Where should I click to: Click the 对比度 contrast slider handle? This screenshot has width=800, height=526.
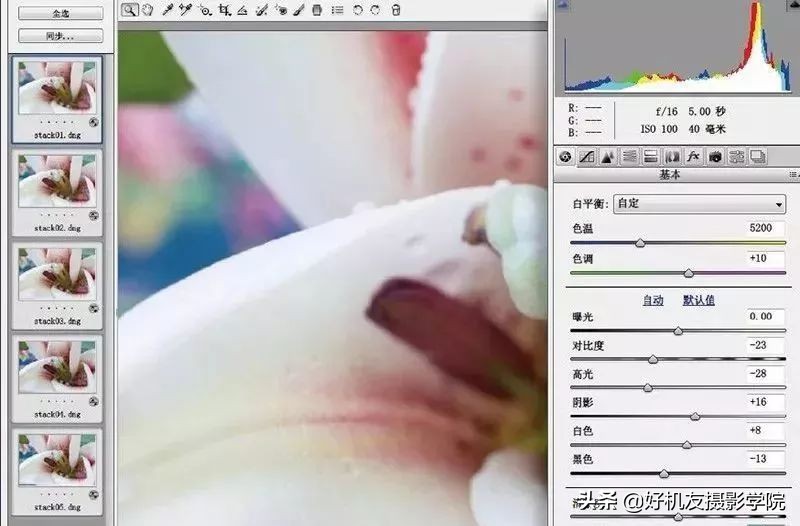point(653,360)
